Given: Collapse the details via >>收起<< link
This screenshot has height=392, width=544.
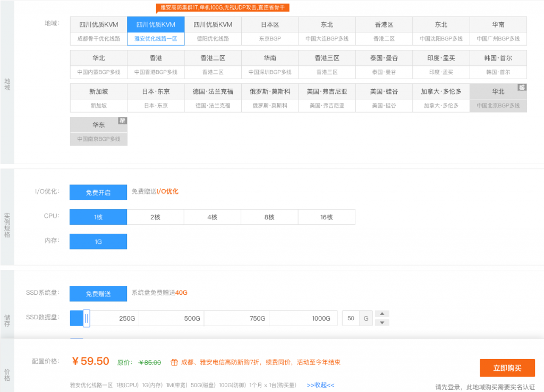Looking at the screenshot, I should click(320, 385).
